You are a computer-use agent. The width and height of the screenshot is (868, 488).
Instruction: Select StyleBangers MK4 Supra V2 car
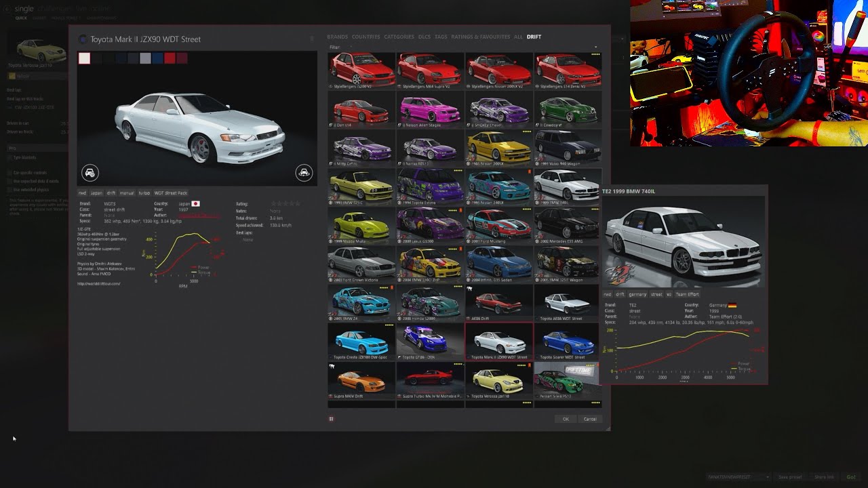pyautogui.click(x=430, y=70)
